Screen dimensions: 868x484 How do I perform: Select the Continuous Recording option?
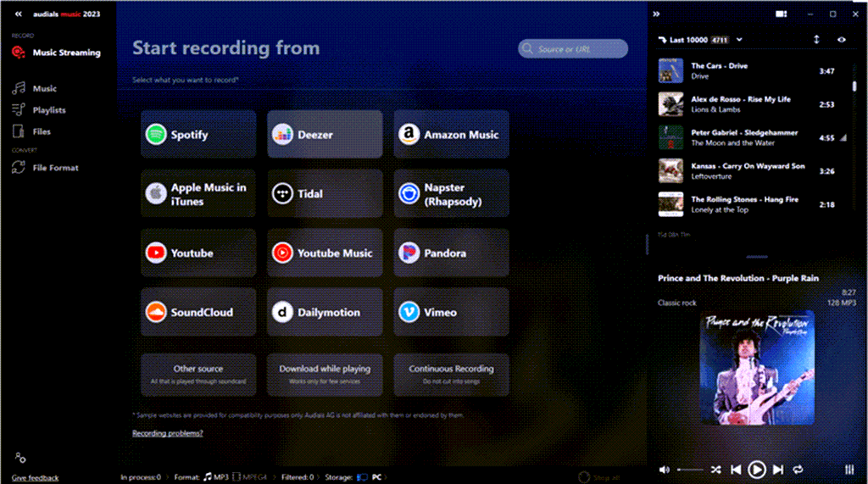coord(451,375)
